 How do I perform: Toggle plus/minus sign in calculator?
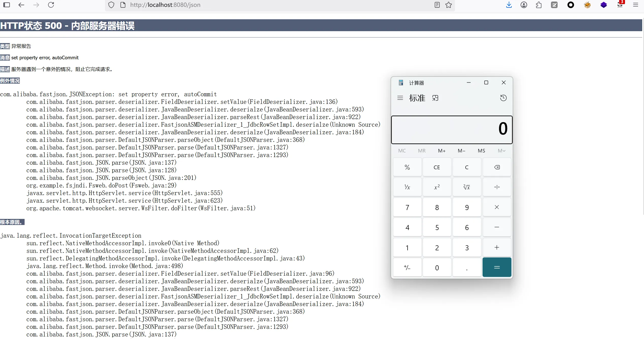click(407, 268)
